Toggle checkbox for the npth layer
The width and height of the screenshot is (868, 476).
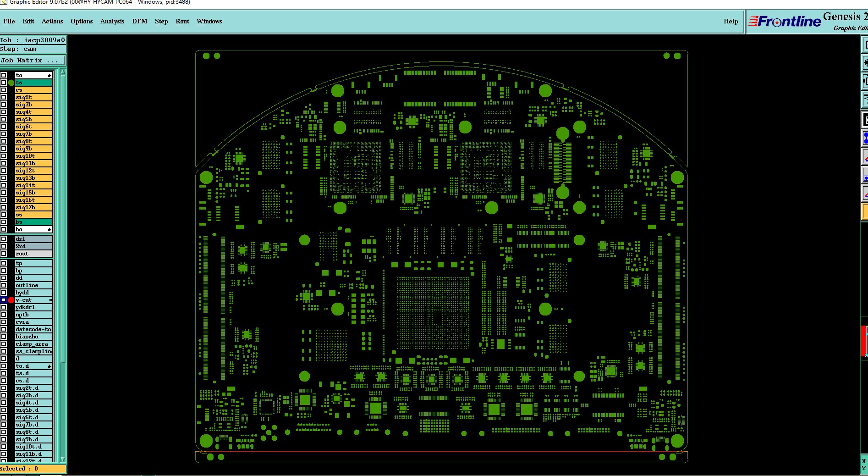(x=4, y=315)
